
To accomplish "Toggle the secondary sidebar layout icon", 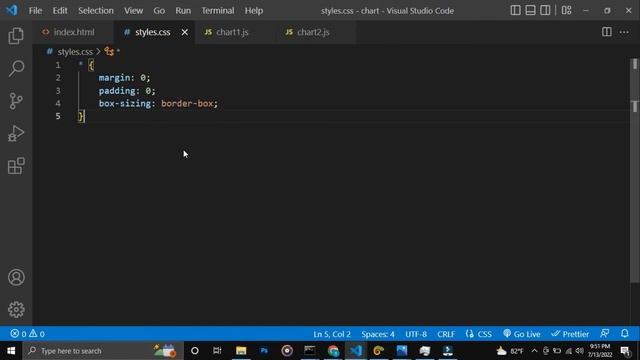I will pos(545,10).
